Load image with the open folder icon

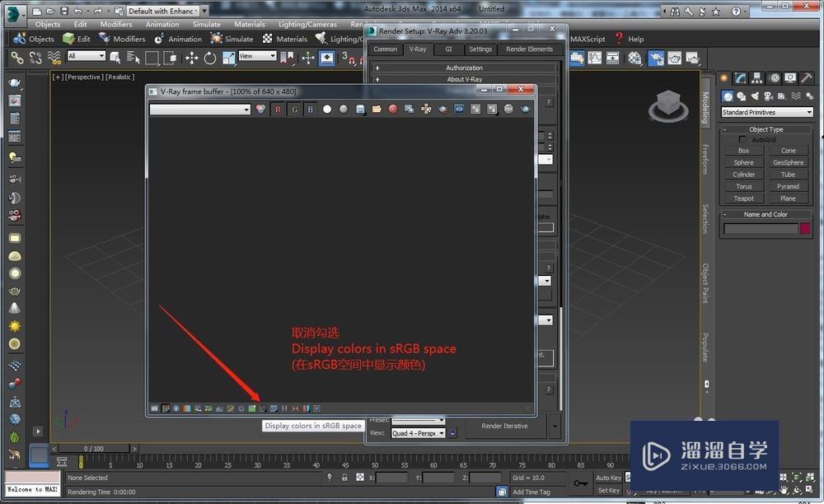(377, 110)
